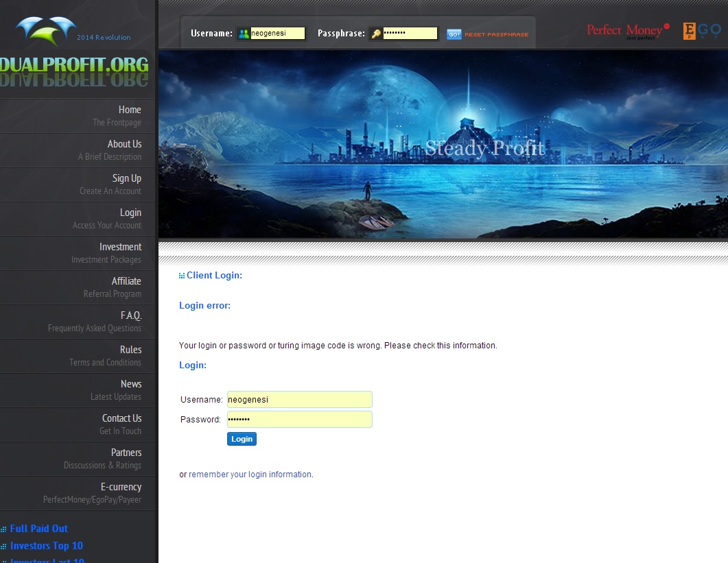The width and height of the screenshot is (728, 563).
Task: Focus the Password field in login form
Action: click(x=299, y=420)
